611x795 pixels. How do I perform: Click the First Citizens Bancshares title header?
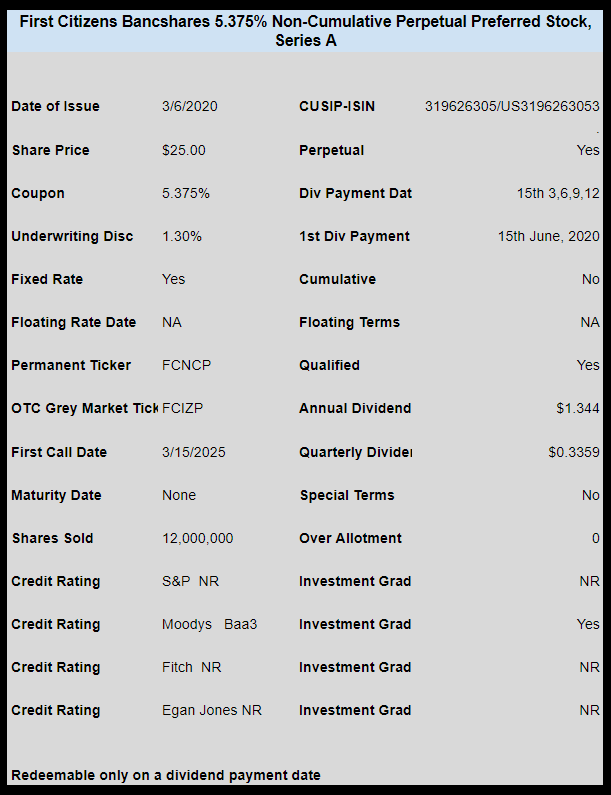(x=305, y=31)
